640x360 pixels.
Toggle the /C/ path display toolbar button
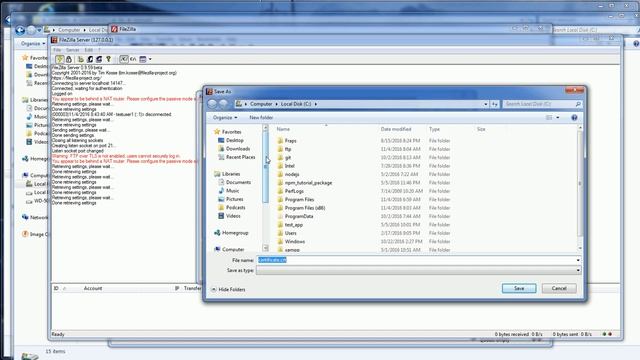coord(124,59)
